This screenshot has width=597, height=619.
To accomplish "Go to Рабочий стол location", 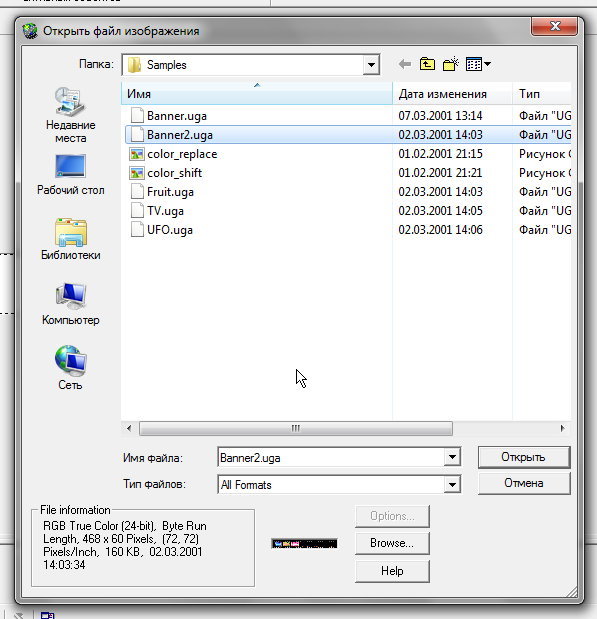I will point(71,175).
